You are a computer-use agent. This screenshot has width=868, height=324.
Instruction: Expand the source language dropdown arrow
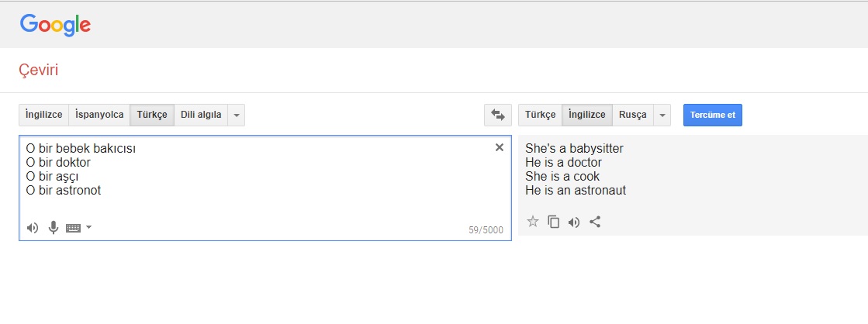[x=237, y=115]
